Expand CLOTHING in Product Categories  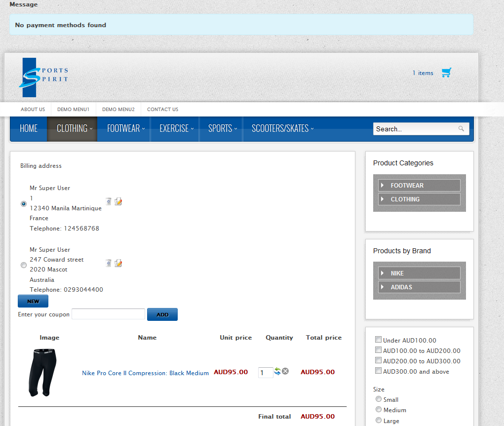click(419, 199)
